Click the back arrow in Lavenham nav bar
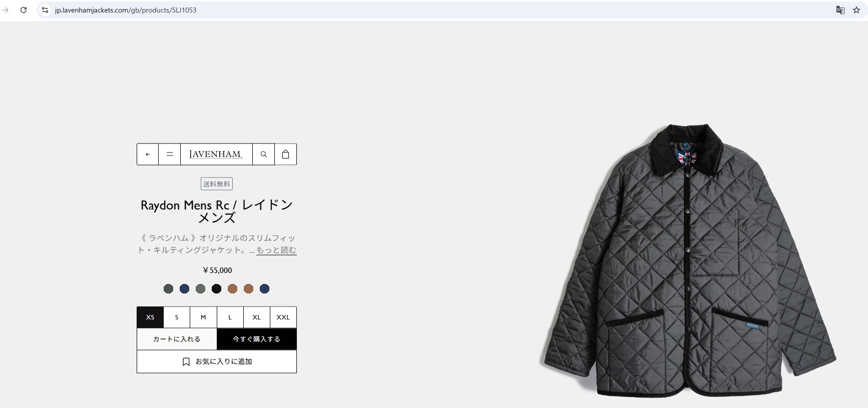The height and width of the screenshot is (408, 868). click(x=148, y=154)
